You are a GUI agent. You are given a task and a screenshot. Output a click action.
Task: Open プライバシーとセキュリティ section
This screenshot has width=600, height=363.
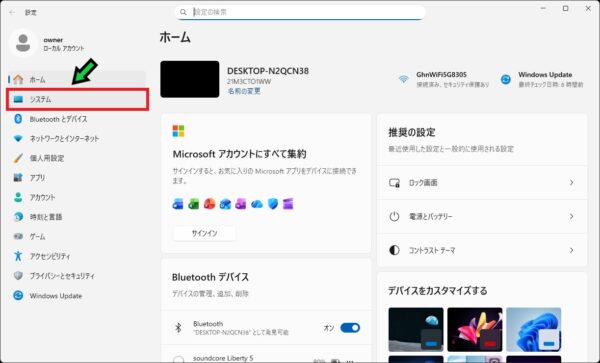(77, 275)
